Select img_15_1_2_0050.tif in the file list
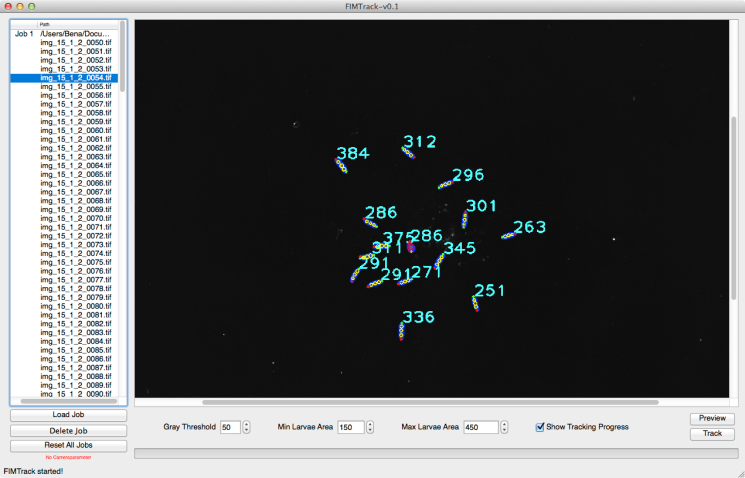 pyautogui.click(x=76, y=42)
